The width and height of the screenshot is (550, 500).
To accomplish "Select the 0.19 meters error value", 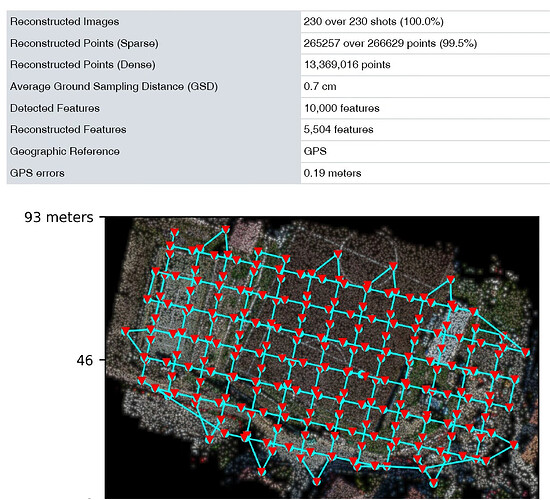I will click(x=332, y=173).
